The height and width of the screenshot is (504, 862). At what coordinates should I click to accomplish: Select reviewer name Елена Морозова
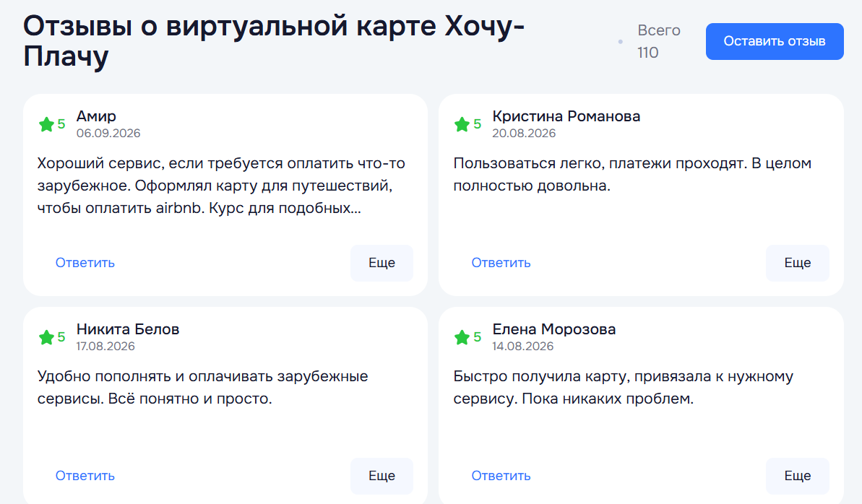pyautogui.click(x=553, y=329)
